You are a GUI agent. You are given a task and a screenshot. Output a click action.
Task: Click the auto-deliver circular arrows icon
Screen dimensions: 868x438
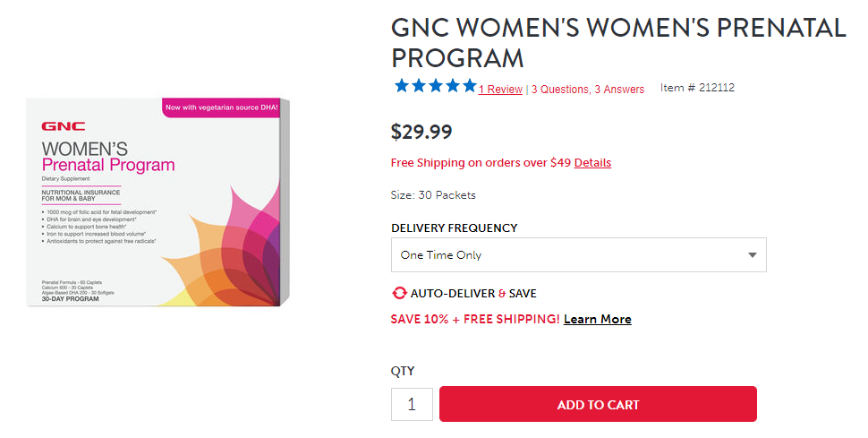(x=399, y=293)
